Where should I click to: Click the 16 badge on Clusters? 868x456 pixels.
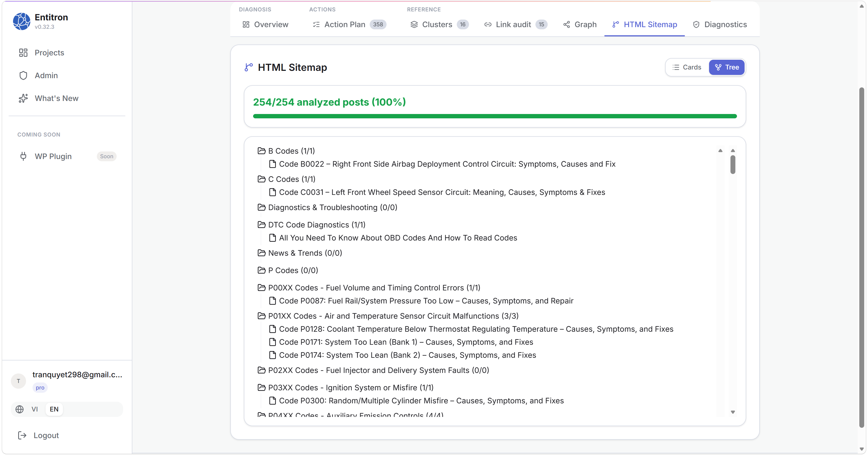click(x=463, y=24)
